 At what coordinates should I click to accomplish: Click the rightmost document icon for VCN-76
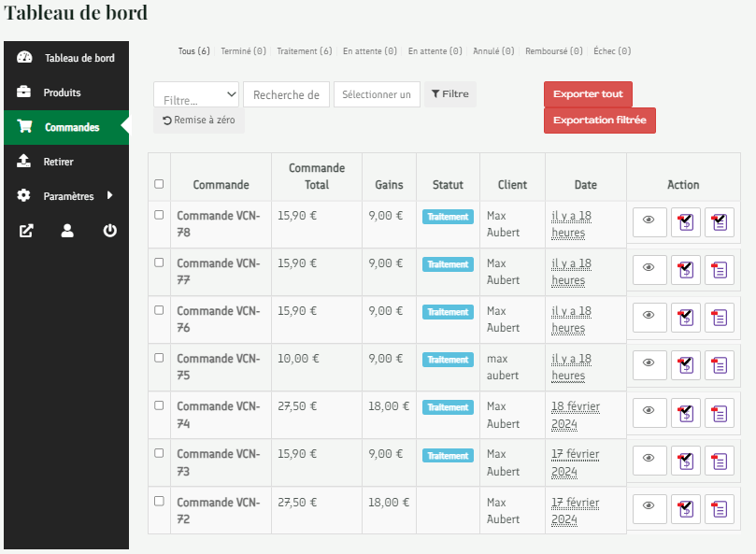point(720,318)
